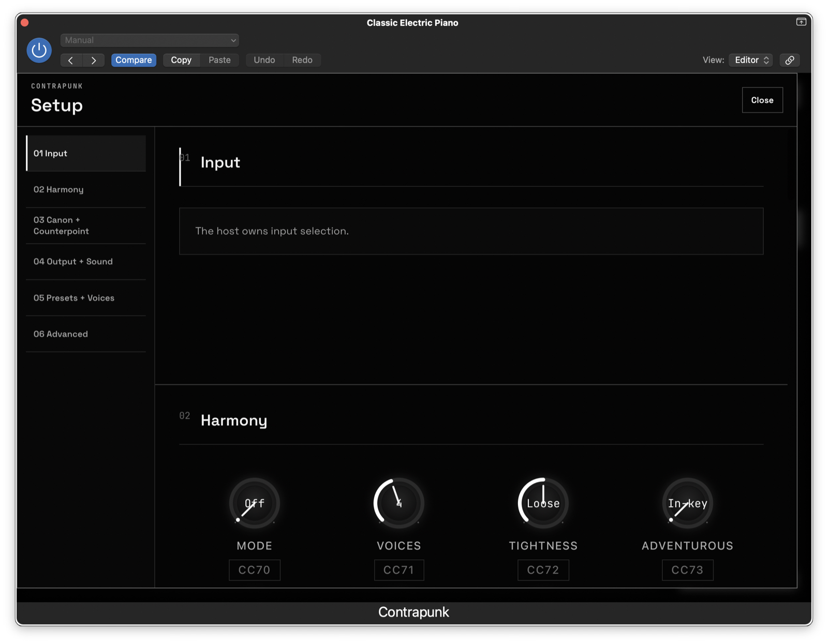Click the CC70 assignment box
828x644 pixels.
pyautogui.click(x=255, y=570)
